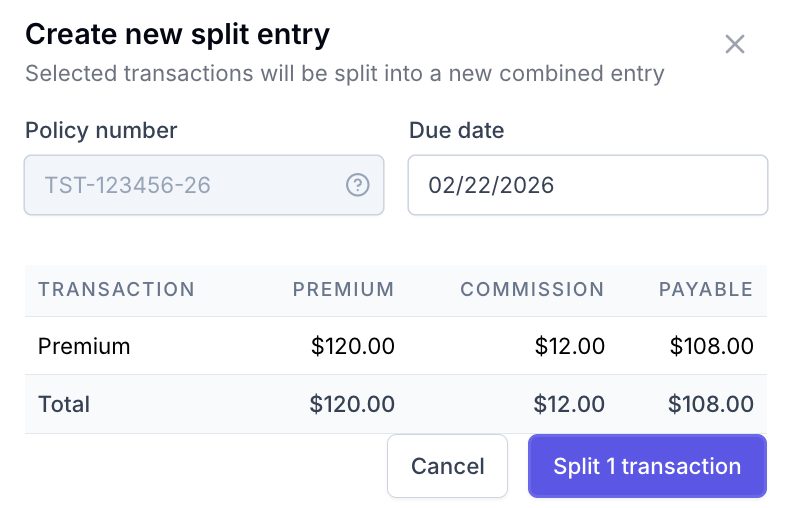Click the Total row $12.00 commission
The height and width of the screenshot is (508, 786).
coord(569,404)
